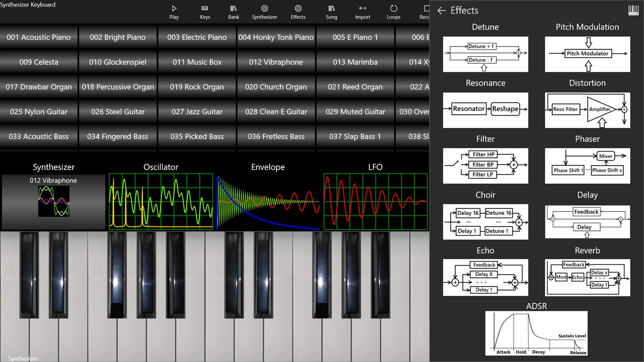The width and height of the screenshot is (644, 362).
Task: Open the Song toolbar item
Action: tap(331, 12)
